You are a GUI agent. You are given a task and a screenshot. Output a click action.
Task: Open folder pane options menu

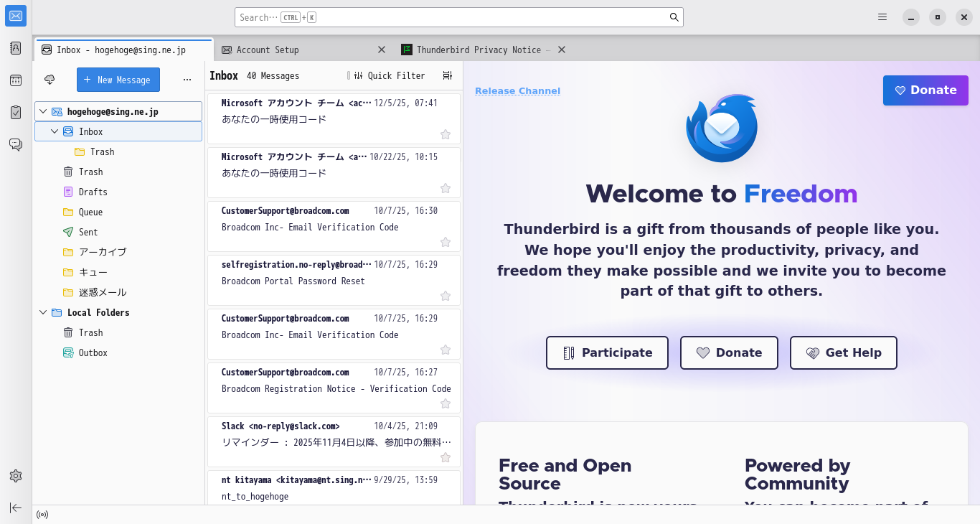pyautogui.click(x=187, y=80)
